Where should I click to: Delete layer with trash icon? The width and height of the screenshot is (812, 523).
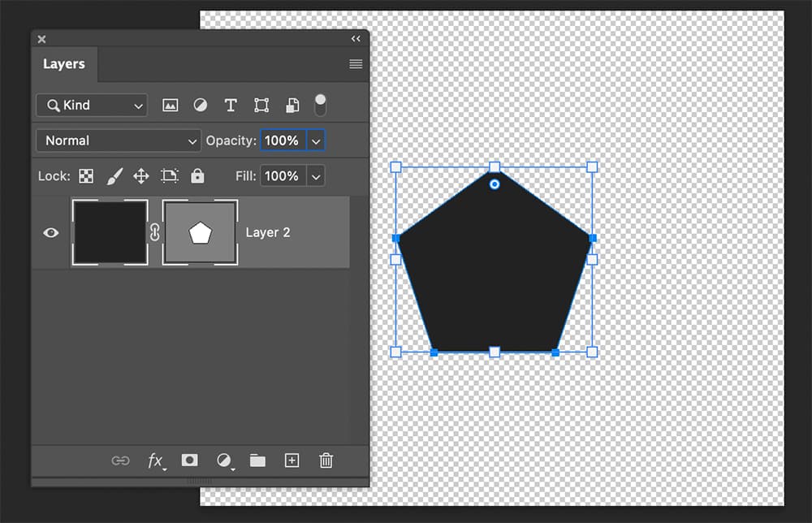coord(326,460)
